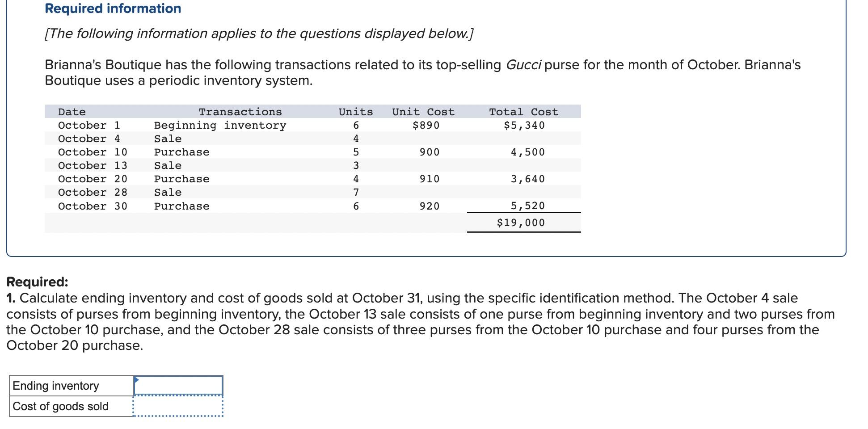Click the $19,000 total cost value

521,222
